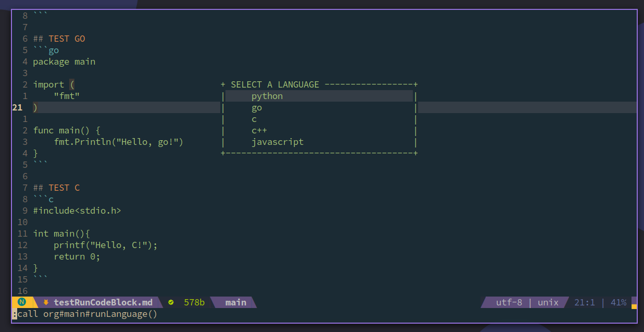The image size is (644, 332).
Task: Place cursor on package main line
Action: (x=64, y=62)
